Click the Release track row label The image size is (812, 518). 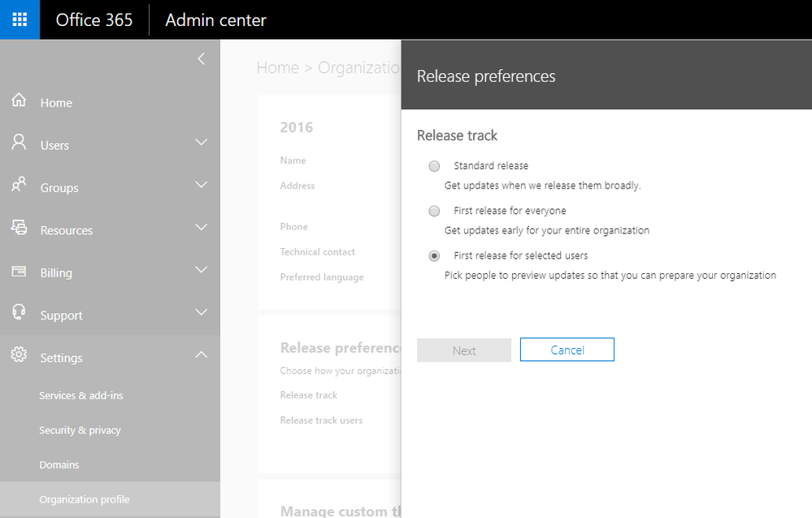309,394
